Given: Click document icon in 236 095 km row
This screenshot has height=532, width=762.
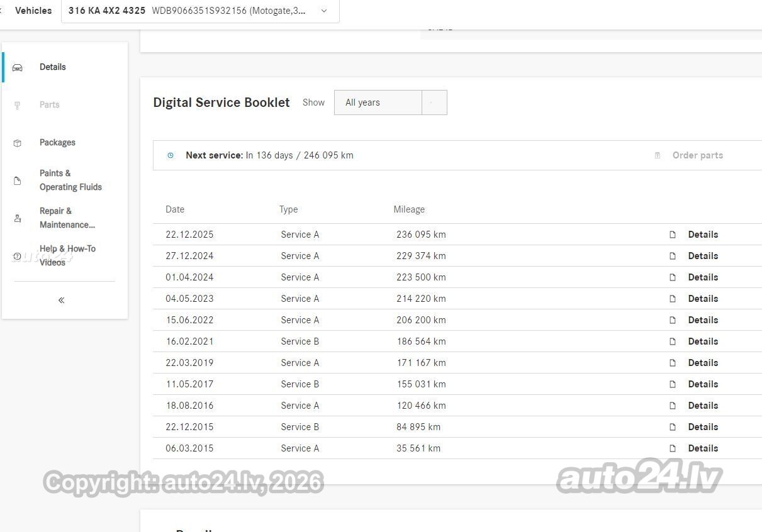Looking at the screenshot, I should tap(673, 235).
